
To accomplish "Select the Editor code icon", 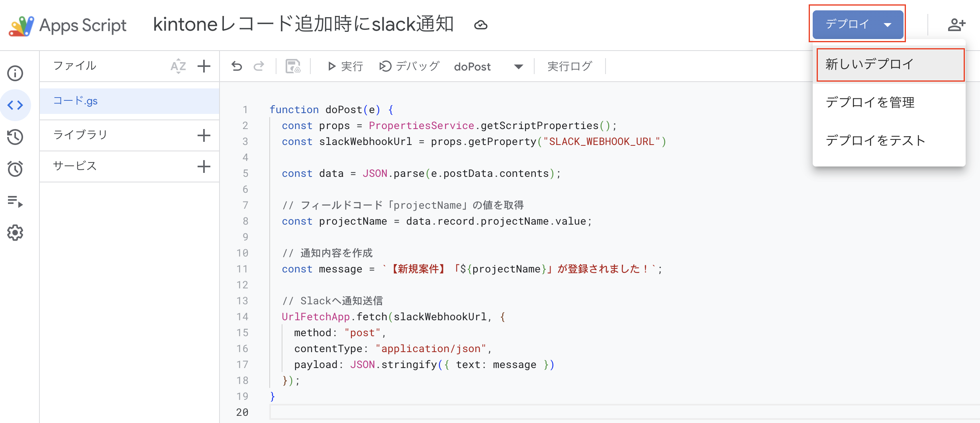I will [15, 105].
